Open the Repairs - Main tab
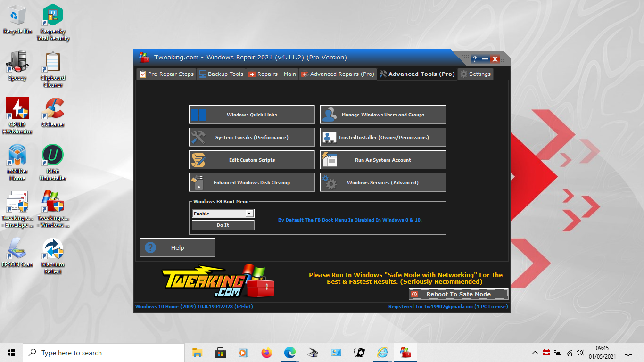This screenshot has height=362, width=644. tap(272, 74)
